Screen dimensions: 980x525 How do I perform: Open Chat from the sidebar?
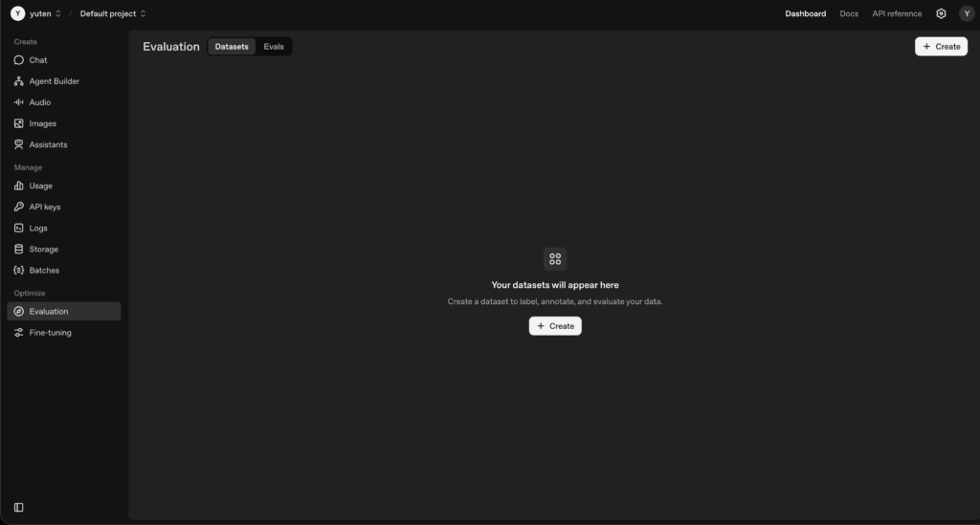(x=38, y=60)
